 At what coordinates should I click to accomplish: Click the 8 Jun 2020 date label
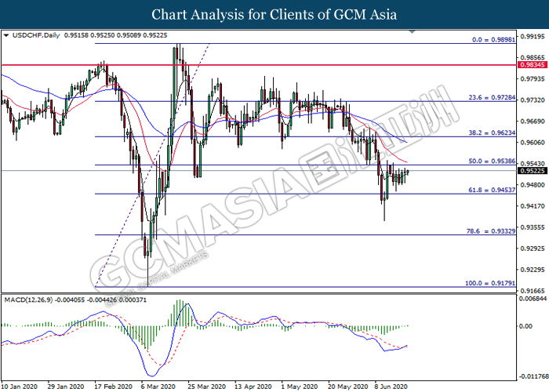coord(391,387)
